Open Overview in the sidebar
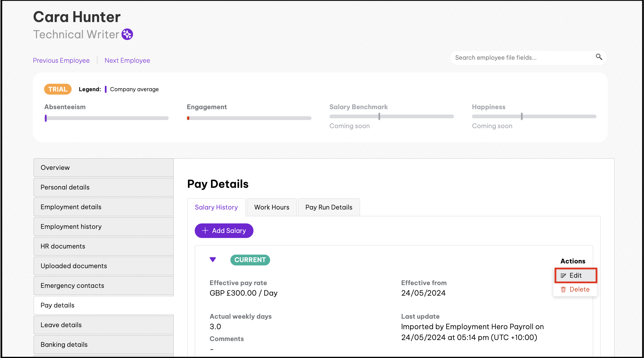Image resolution: width=644 pixels, height=358 pixels. tap(103, 167)
